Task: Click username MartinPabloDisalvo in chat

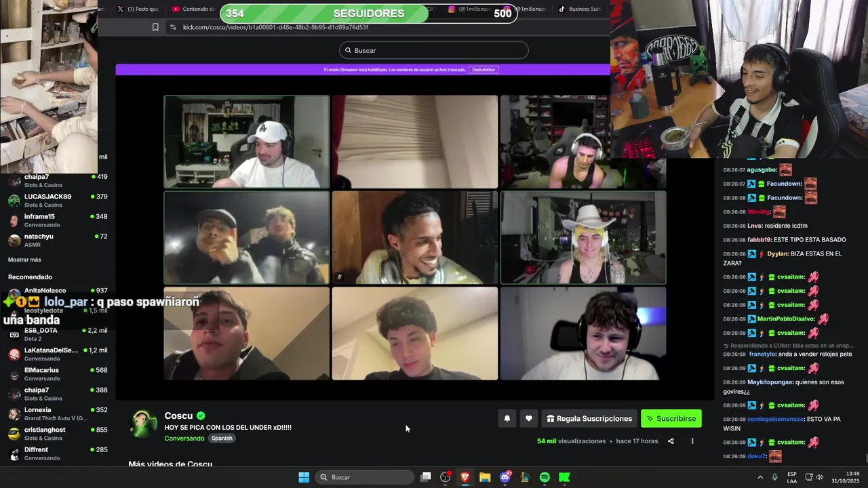Action: point(787,319)
